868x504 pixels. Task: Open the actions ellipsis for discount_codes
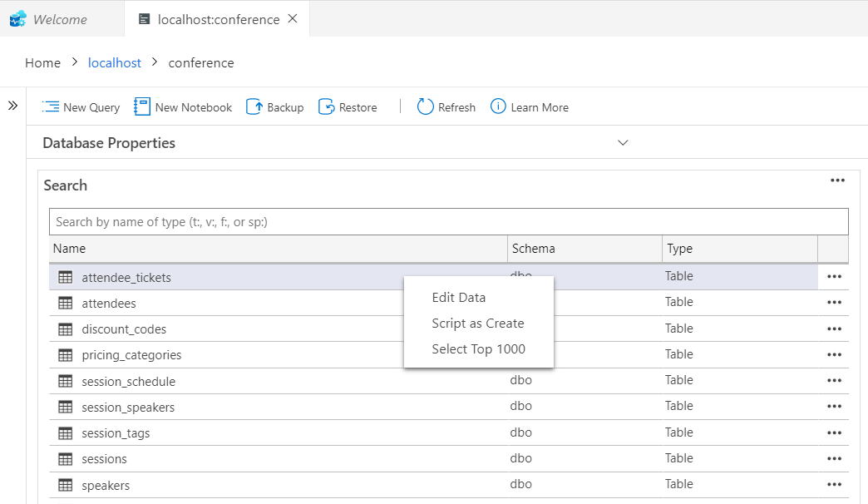pyautogui.click(x=834, y=329)
